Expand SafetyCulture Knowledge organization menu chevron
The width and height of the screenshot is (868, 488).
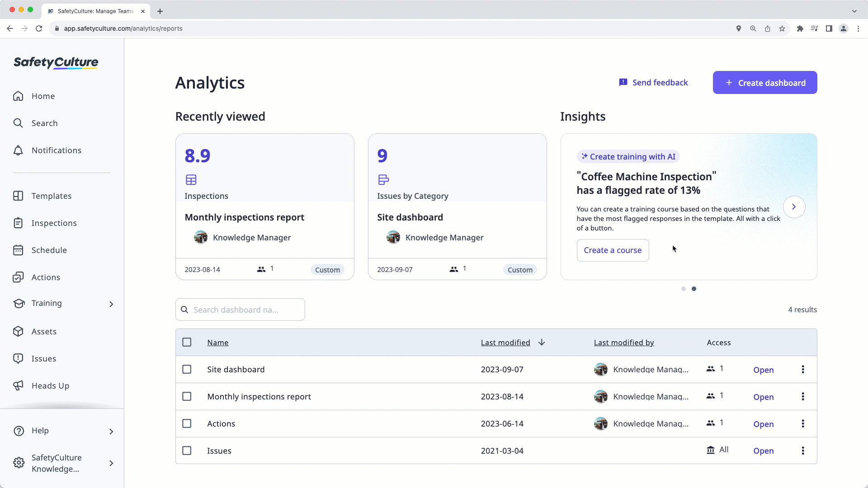point(111,463)
